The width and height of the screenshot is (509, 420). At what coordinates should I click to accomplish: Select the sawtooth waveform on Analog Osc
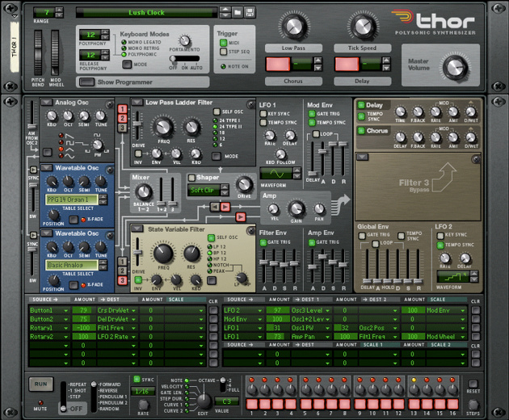tap(61, 136)
